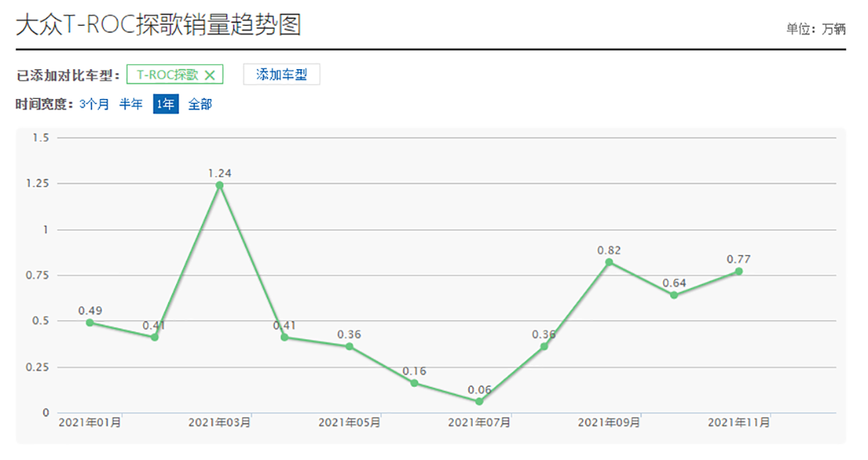Click the 添加车型 button
Screen dimensions: 868x460
pos(281,75)
